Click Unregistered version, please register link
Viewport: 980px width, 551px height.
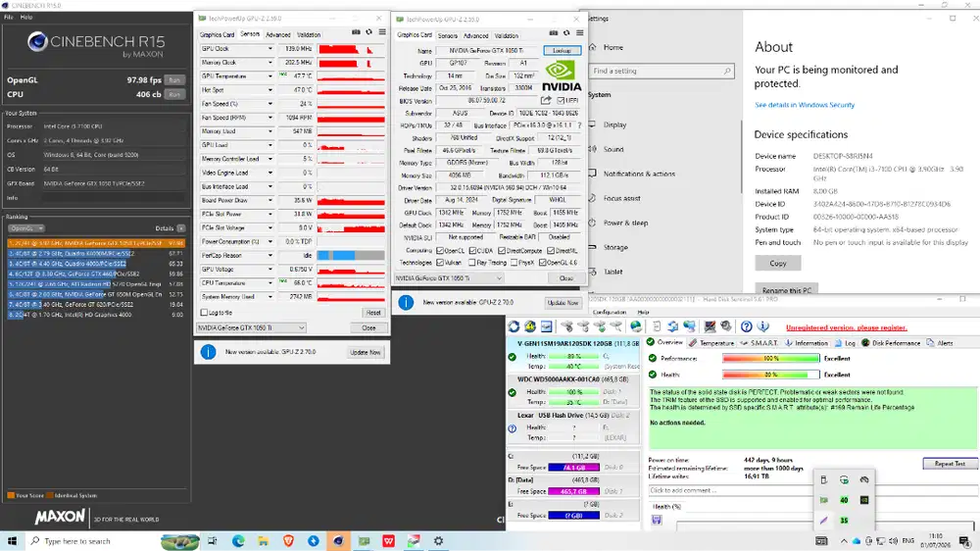847,327
